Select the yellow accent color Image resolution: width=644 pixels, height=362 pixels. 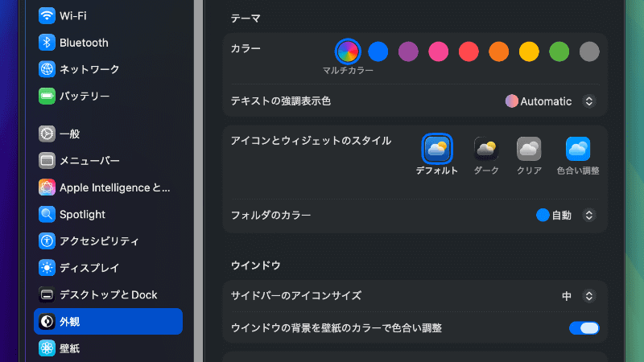click(x=529, y=51)
